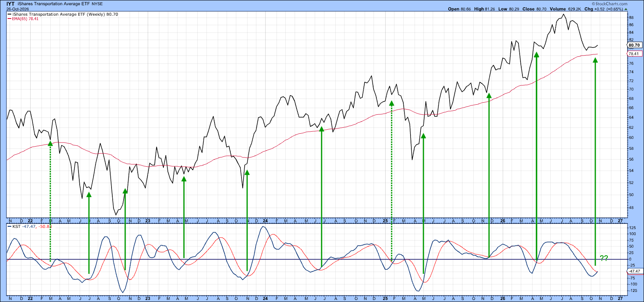Click the 'KST -47.47, -50.83' indicator label
Image resolution: width=644 pixels, height=302 pixels.
pyautogui.click(x=32, y=226)
